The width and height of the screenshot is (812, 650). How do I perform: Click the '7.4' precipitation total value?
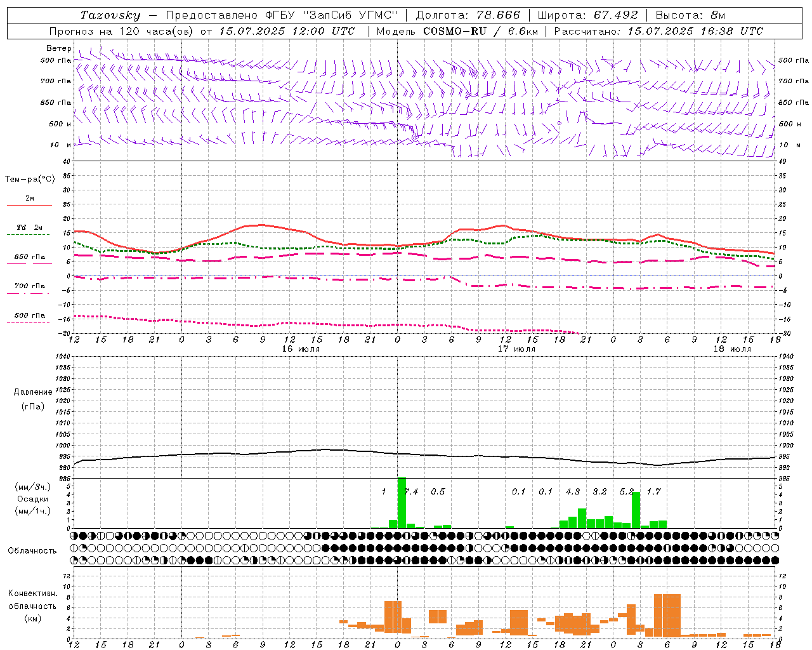412,491
